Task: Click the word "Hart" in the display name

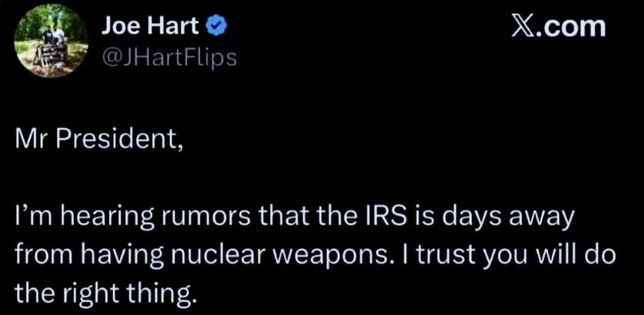Action: pos(182,28)
